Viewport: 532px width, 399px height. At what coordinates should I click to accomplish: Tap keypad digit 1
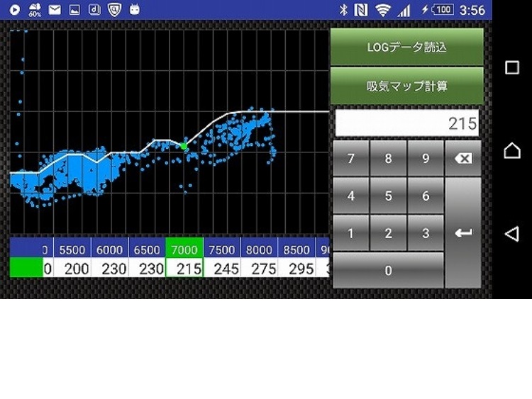(x=351, y=233)
